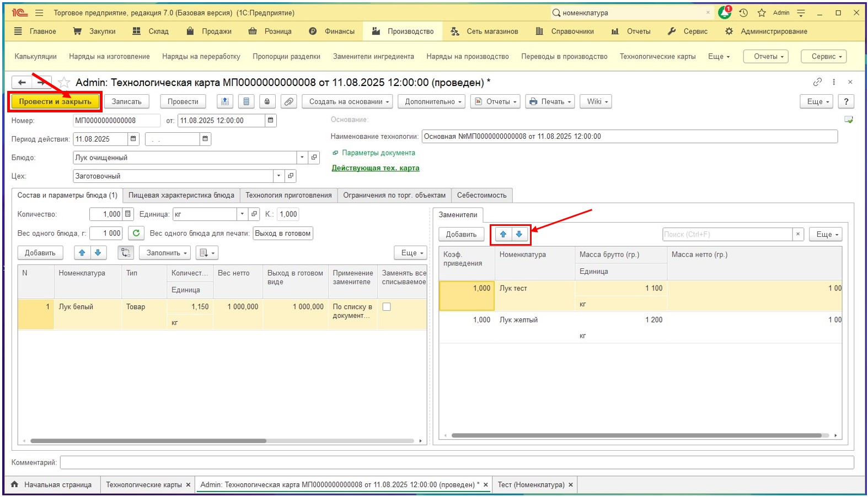Screen dimensions: 868x497
Task: Toggle 'Заменять все списываемое' checkbox for Лук белый
Action: pos(387,307)
